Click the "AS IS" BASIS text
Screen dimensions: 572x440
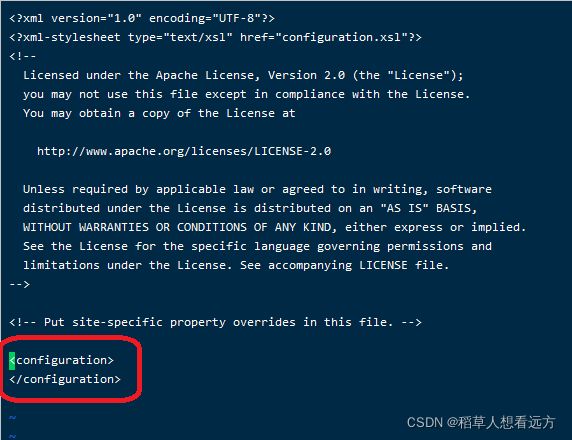point(428,208)
